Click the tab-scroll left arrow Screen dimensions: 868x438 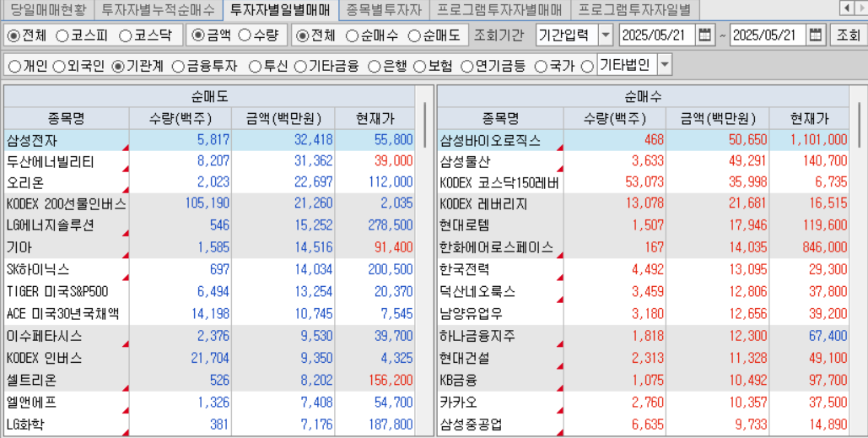coord(847,8)
